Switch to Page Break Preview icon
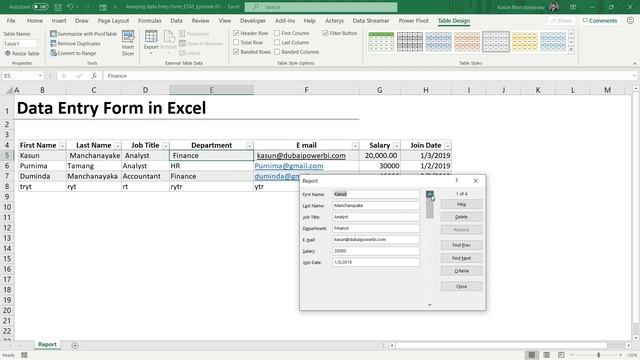 tap(561, 355)
